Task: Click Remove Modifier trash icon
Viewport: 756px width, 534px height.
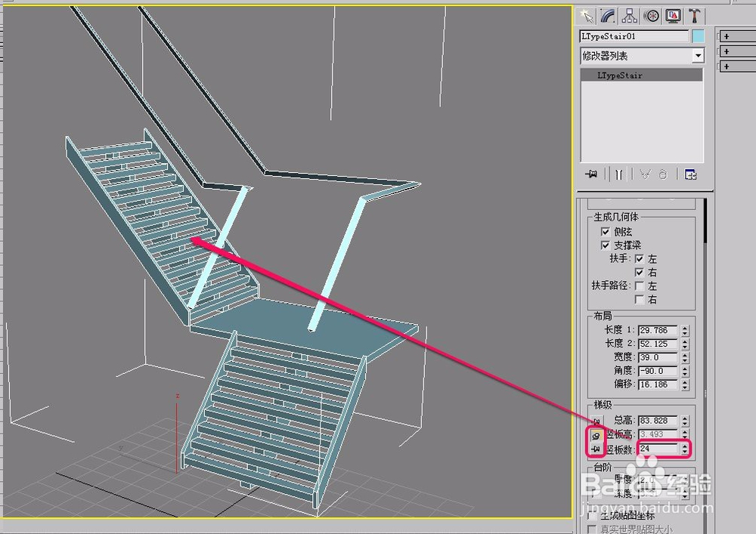Action: [663, 174]
